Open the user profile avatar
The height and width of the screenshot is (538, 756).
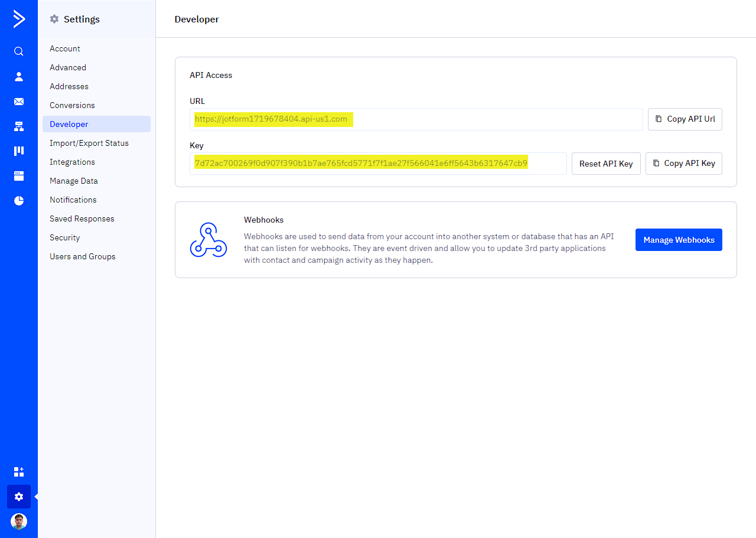19,521
